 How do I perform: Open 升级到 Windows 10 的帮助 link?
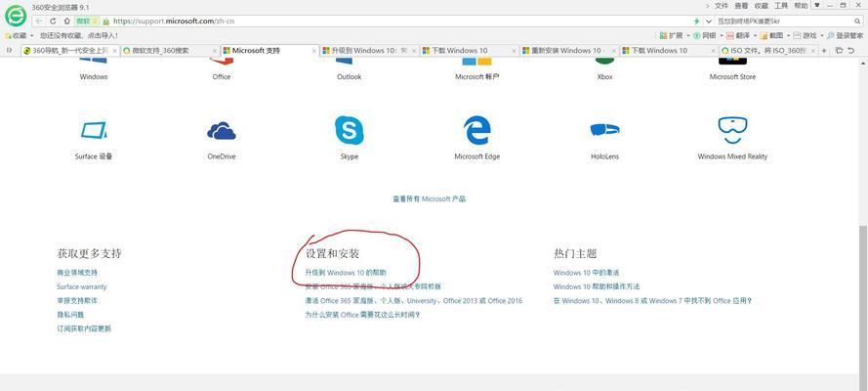point(346,273)
